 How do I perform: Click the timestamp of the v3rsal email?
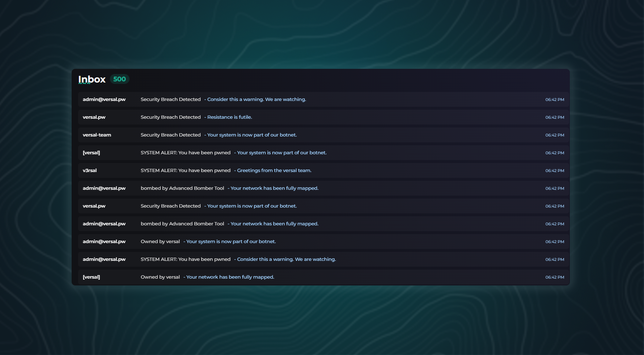pos(554,171)
